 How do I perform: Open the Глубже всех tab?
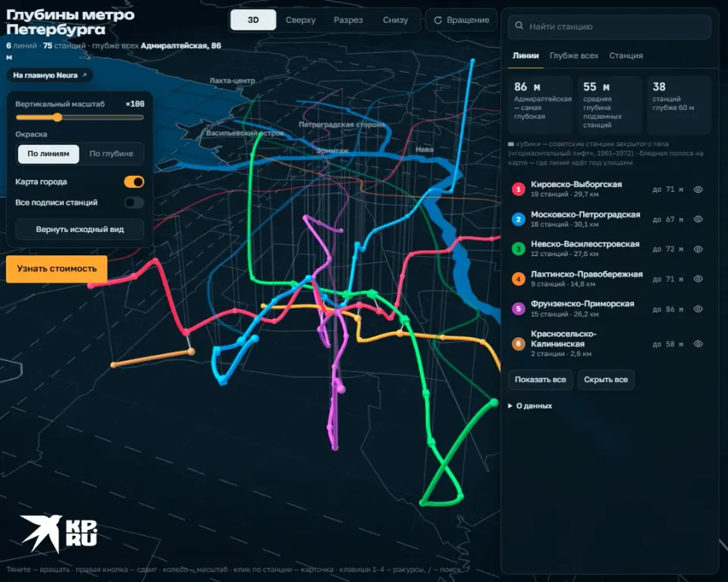(x=574, y=55)
